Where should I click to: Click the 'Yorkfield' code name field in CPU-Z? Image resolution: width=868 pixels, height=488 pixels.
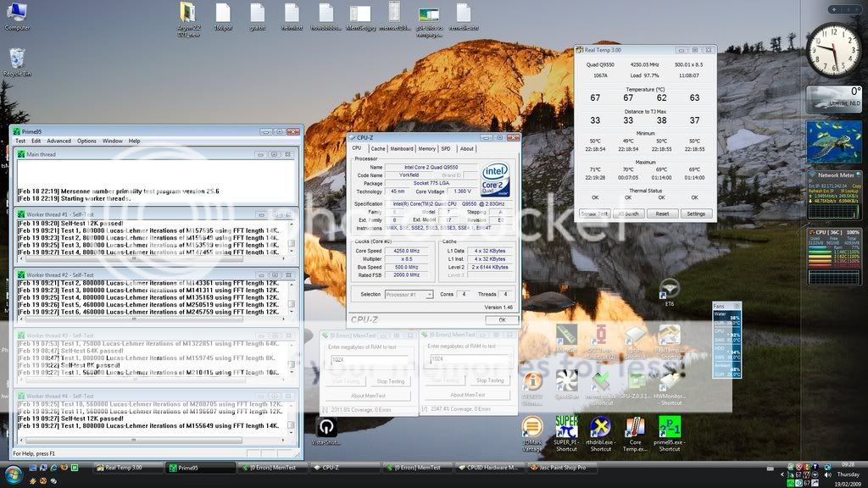409,175
